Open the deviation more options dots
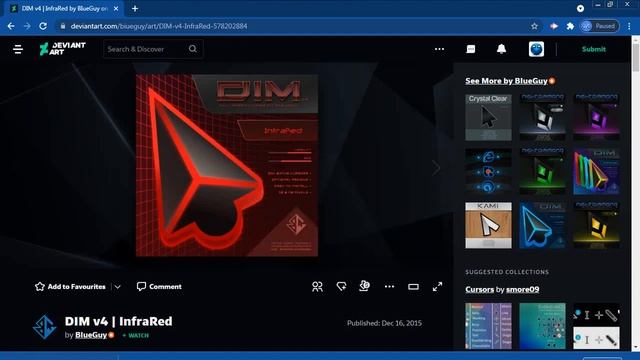The image size is (640, 360). click(x=389, y=287)
